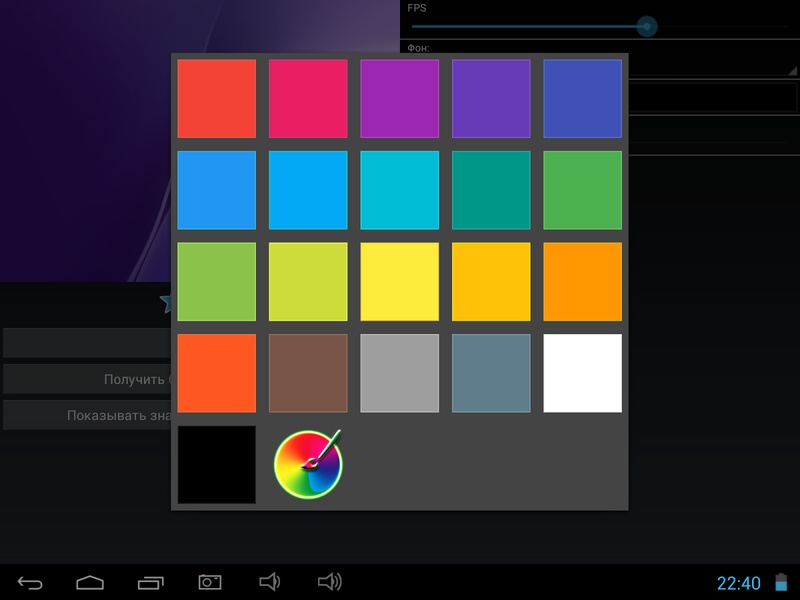Pick the amber color swatch
Viewport: 800px width, 600px height.
pyautogui.click(x=491, y=282)
